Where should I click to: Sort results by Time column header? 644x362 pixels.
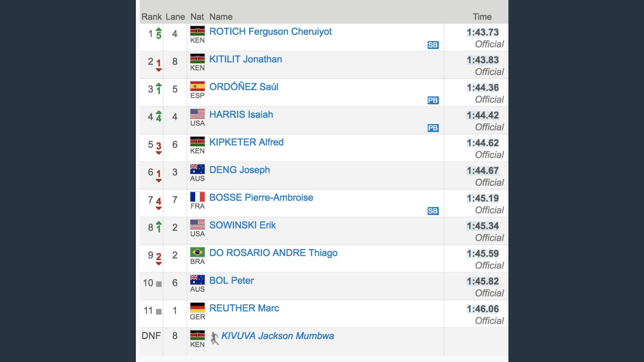[x=482, y=17]
